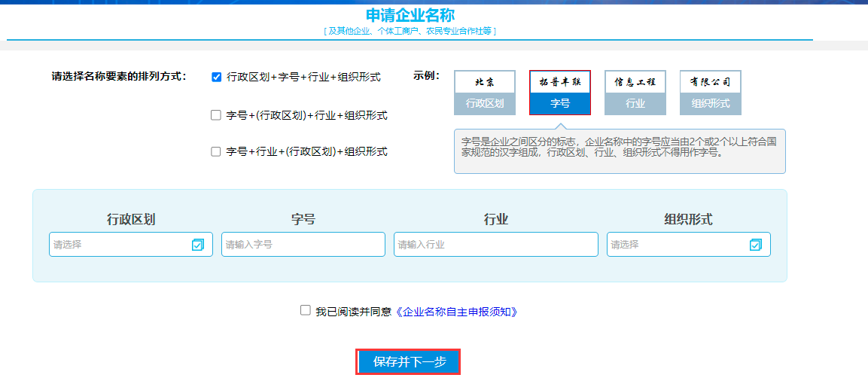The height and width of the screenshot is (390, 868).
Task: Check 字号+行业+(行政区划)+组织形式 arrangement option
Action: [x=217, y=151]
